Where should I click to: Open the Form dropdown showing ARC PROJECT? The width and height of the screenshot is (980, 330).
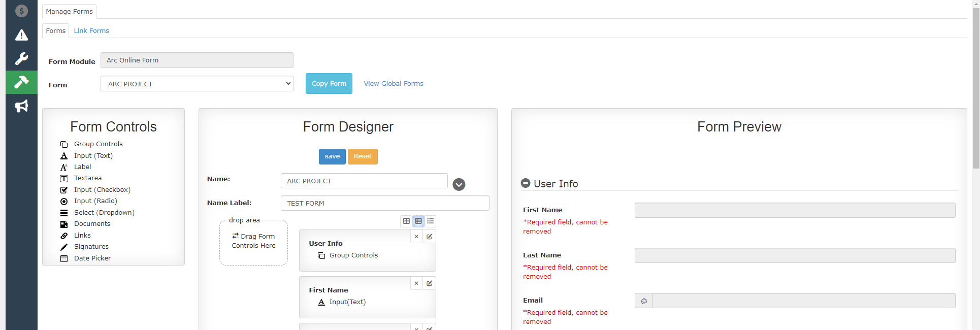point(197,84)
